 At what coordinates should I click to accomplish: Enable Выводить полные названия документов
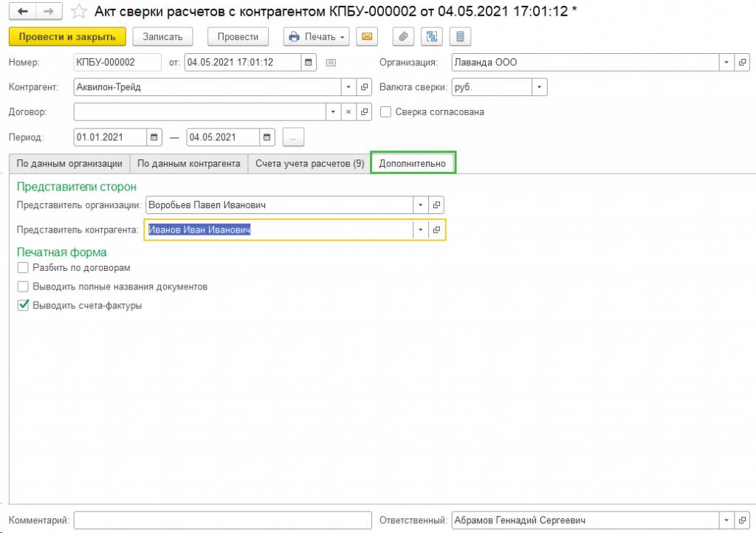point(23,286)
